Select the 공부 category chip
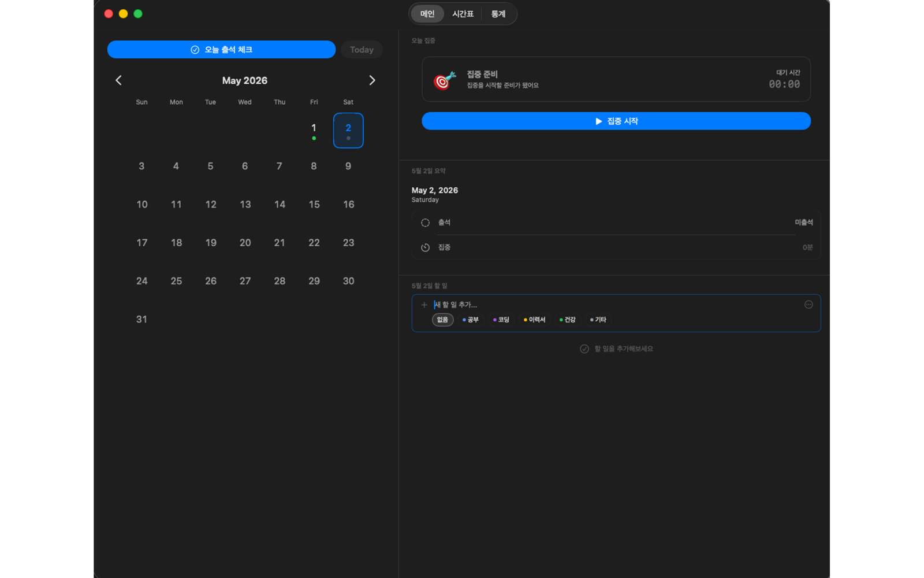 (471, 320)
